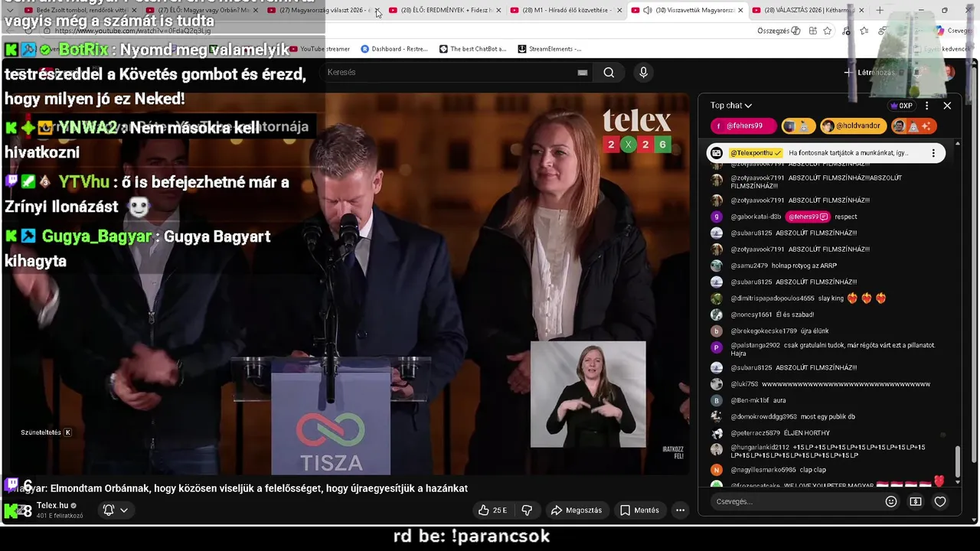980x551 pixels.
Task: Open The best ChatBot a... bookmark
Action: click(472, 49)
